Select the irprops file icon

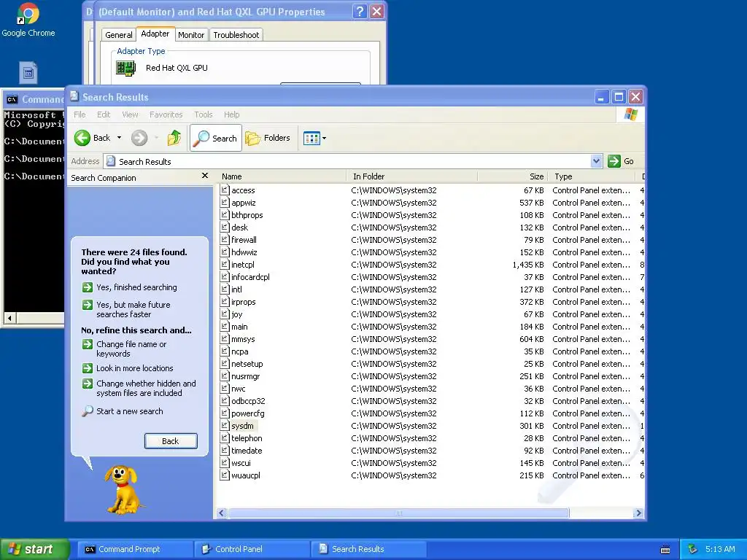click(225, 301)
